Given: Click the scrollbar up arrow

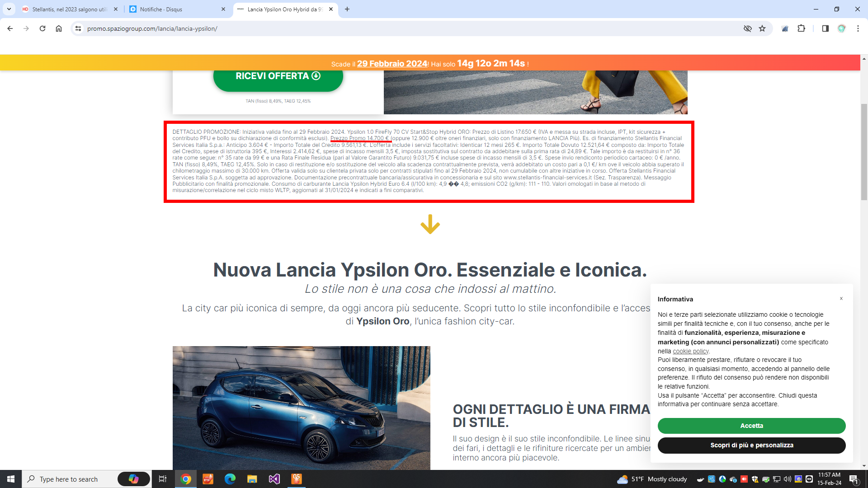Looking at the screenshot, I should [864, 59].
